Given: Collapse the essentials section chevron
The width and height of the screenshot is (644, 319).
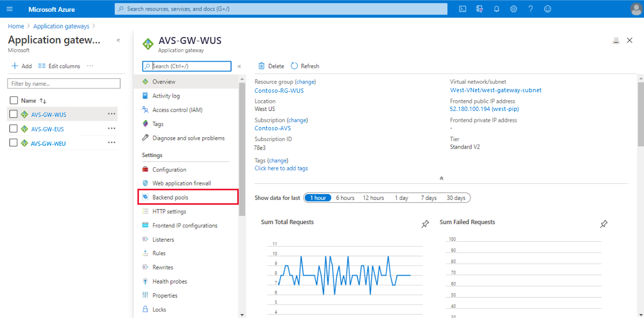Looking at the screenshot, I should [441, 178].
